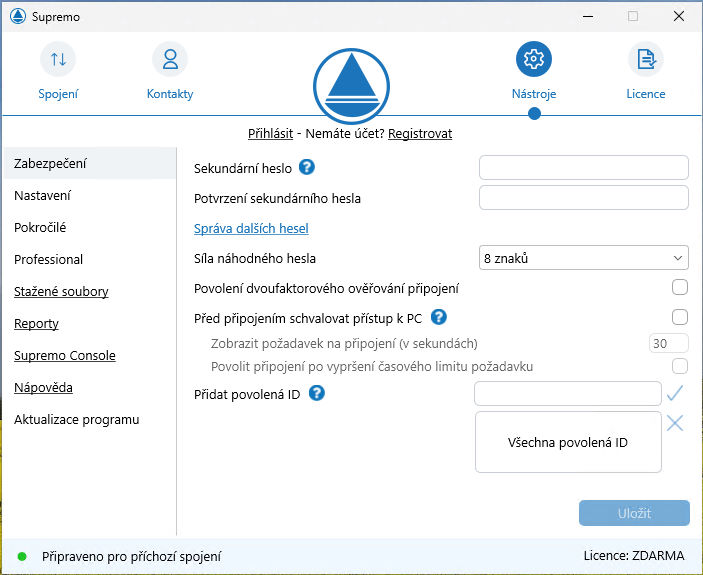Screen dimensions: 703x575
Task: Open Supremo Console from the sidebar
Action: pyautogui.click(x=65, y=356)
